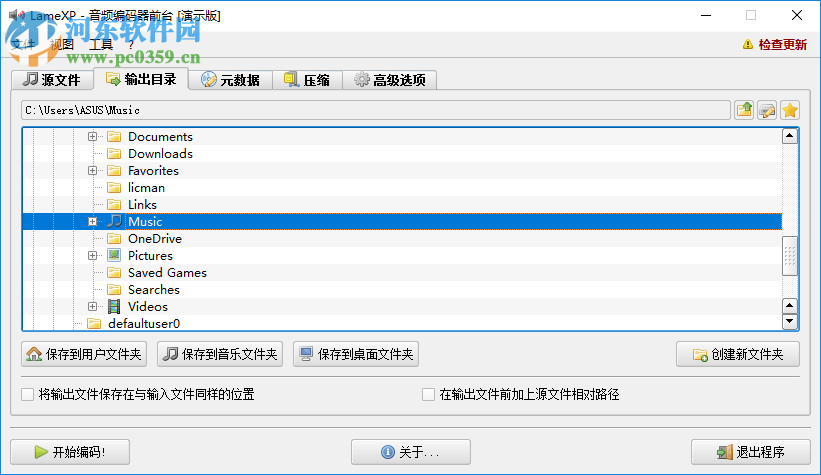The width and height of the screenshot is (821, 475).
Task: Click the Documents folder icon
Action: 114,137
